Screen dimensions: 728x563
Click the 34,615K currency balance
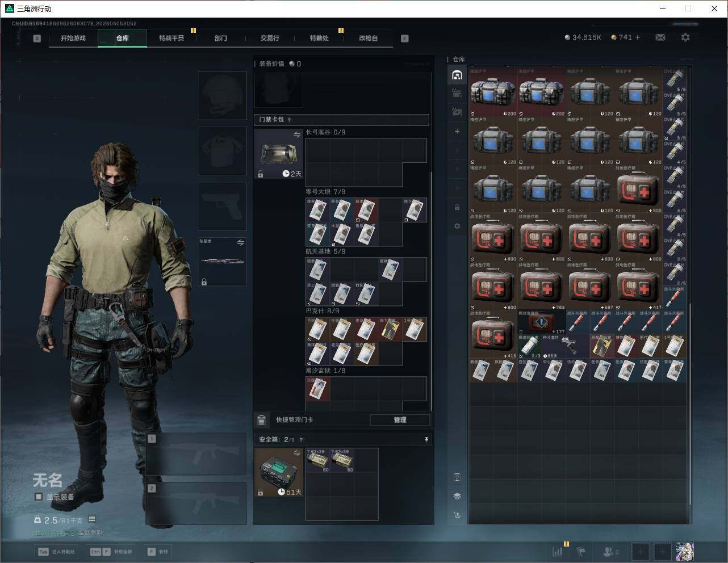point(583,37)
